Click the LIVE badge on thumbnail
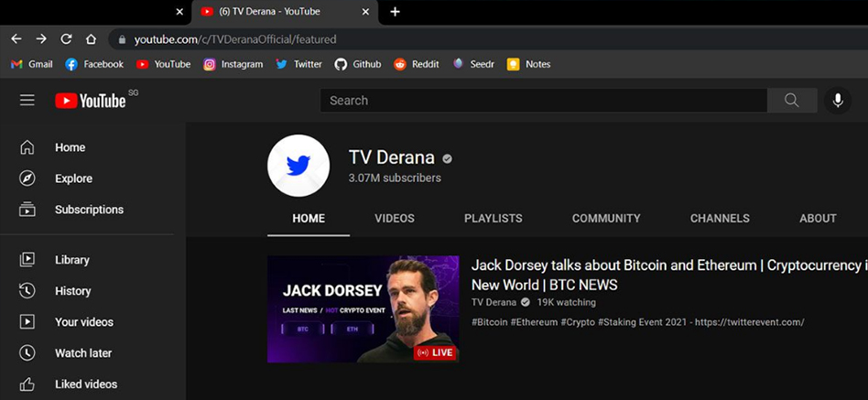 435,352
